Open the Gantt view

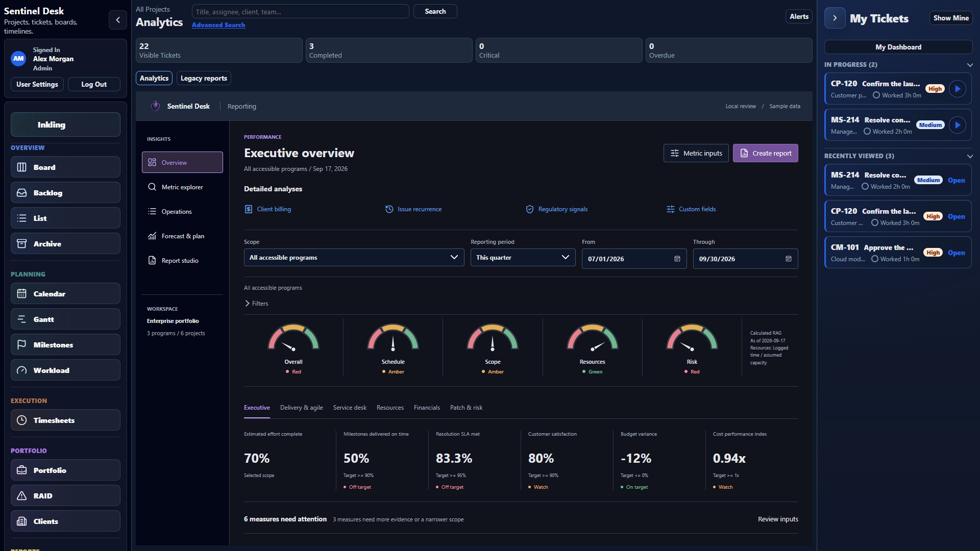click(65, 319)
